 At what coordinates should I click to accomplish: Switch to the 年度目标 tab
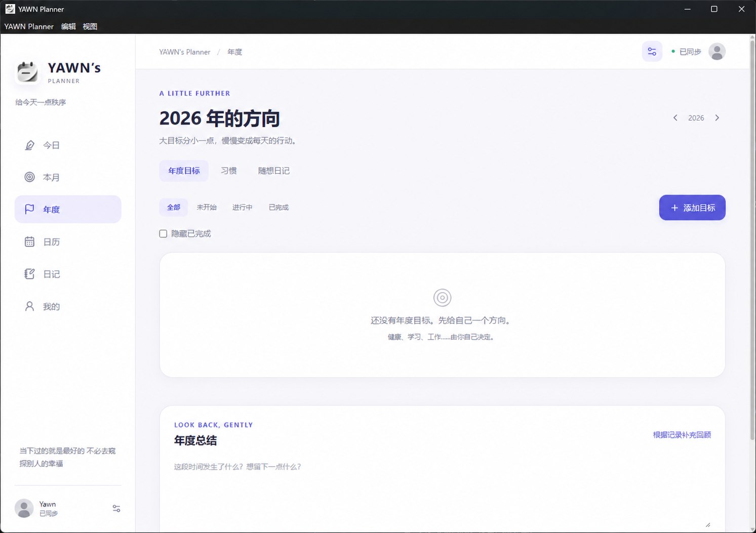point(184,171)
